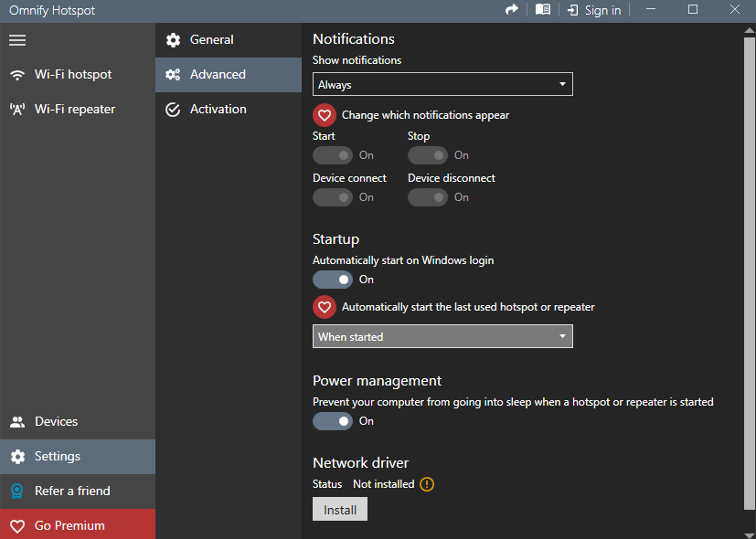Open the user guide book icon
The image size is (756, 539).
tap(543, 10)
